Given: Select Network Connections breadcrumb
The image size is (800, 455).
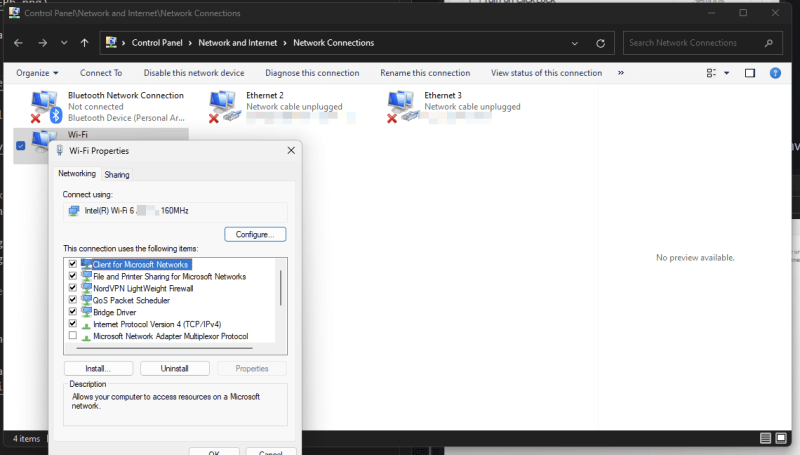Looking at the screenshot, I should click(333, 43).
